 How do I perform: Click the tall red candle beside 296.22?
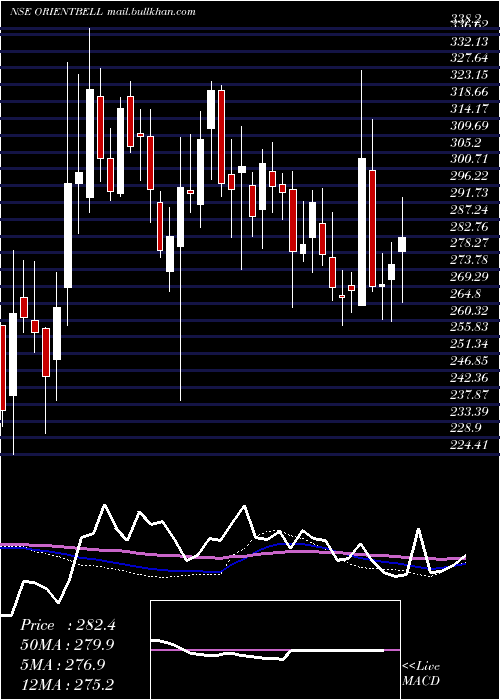tap(372, 228)
